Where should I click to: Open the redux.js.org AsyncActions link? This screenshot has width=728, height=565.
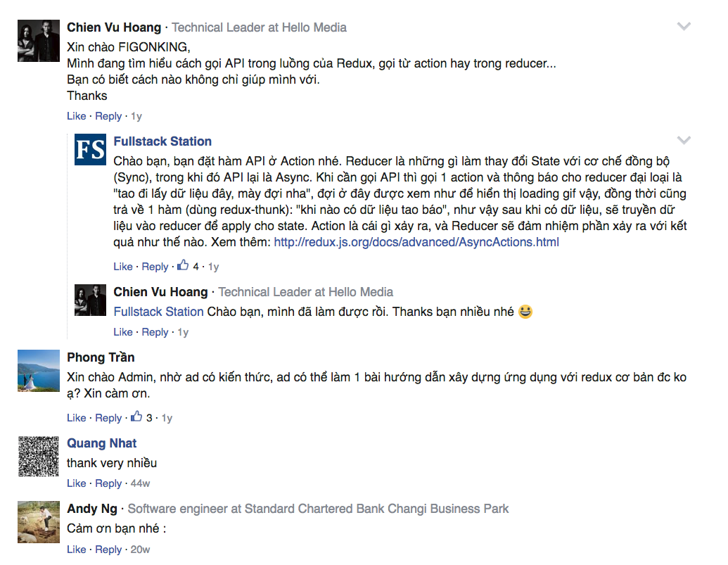pos(416,242)
